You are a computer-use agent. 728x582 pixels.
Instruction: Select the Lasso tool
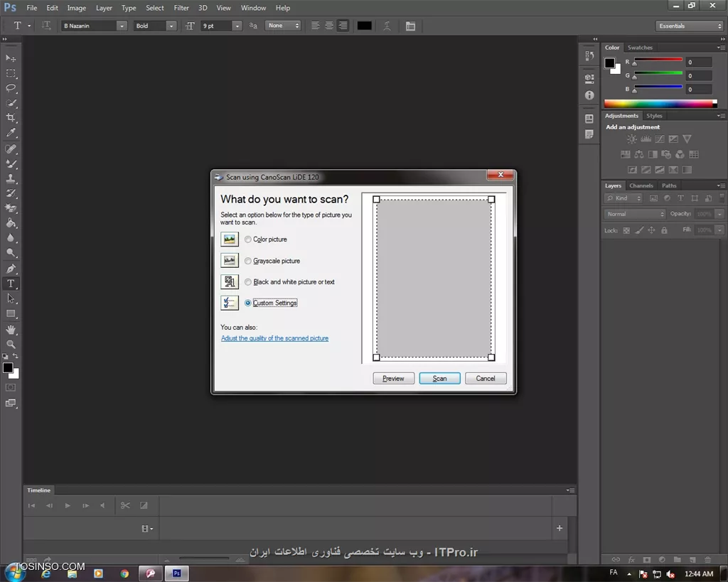pyautogui.click(x=11, y=88)
